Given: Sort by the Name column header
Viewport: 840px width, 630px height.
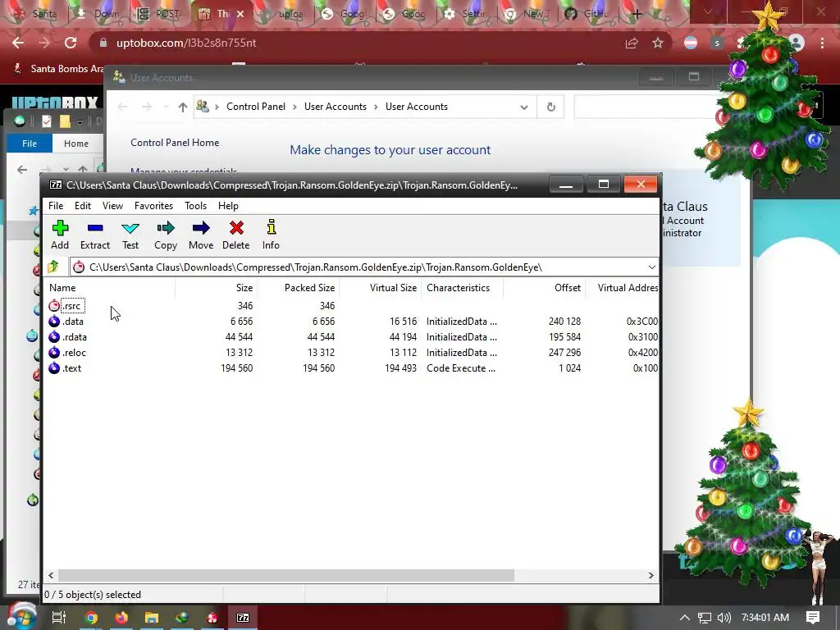Looking at the screenshot, I should [109, 288].
